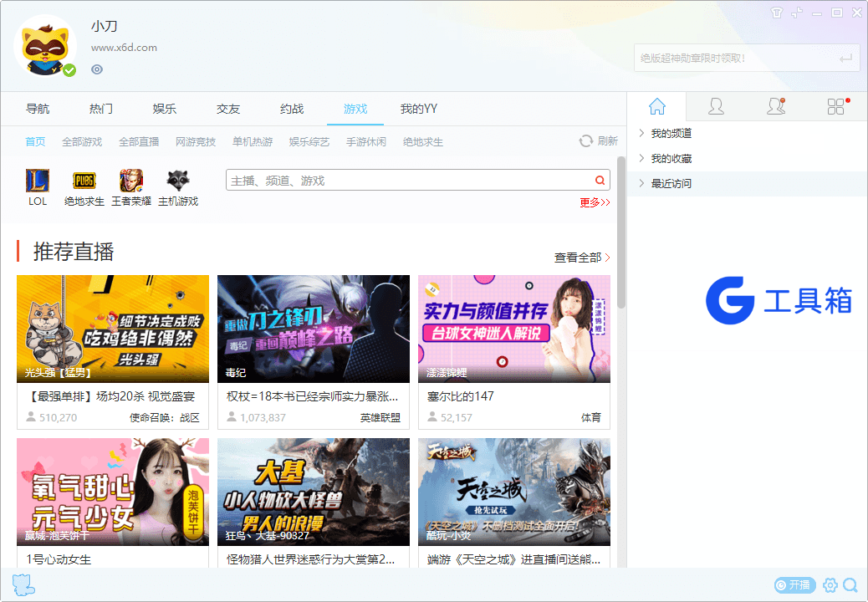Image resolution: width=868 pixels, height=602 pixels.
Task: Open the friends tab icon in right panel
Action: tap(716, 106)
